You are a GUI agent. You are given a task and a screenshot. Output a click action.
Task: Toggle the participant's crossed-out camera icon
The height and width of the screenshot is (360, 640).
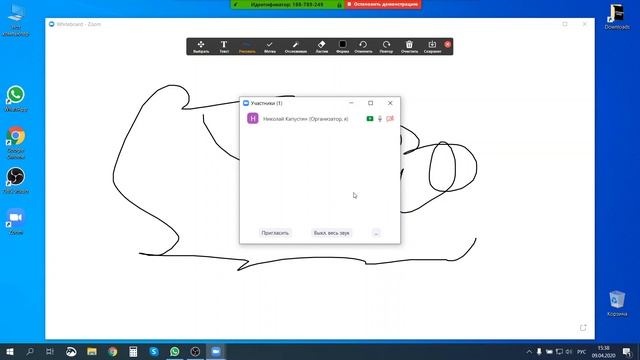(x=390, y=118)
